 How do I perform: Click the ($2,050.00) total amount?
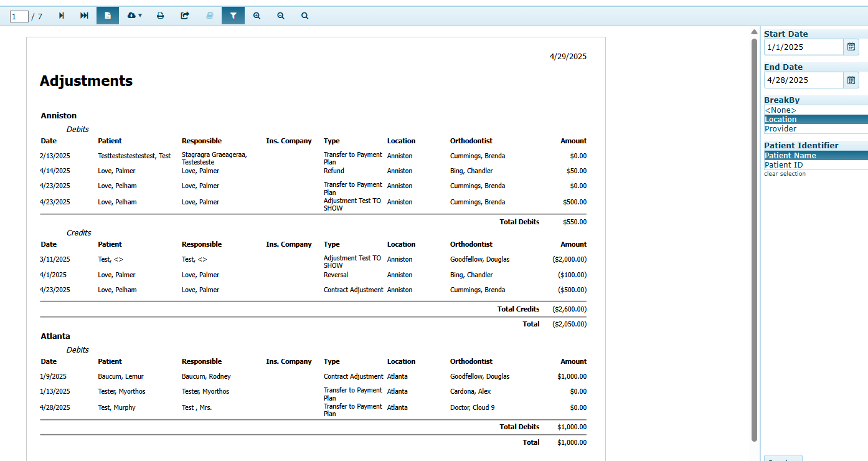[x=569, y=324]
